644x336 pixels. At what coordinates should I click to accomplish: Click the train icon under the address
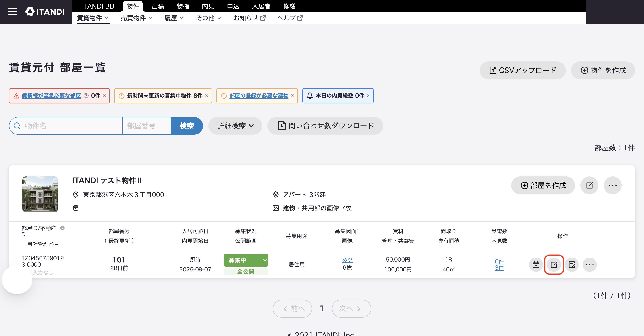(76, 208)
